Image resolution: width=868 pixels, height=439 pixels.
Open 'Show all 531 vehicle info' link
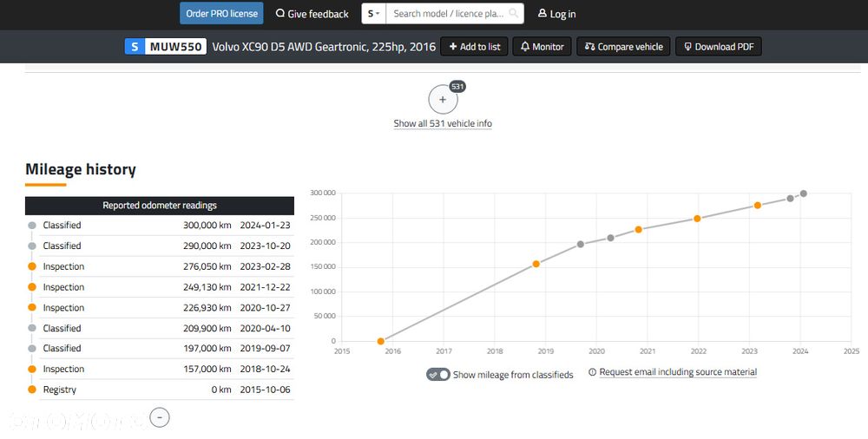pyautogui.click(x=443, y=123)
